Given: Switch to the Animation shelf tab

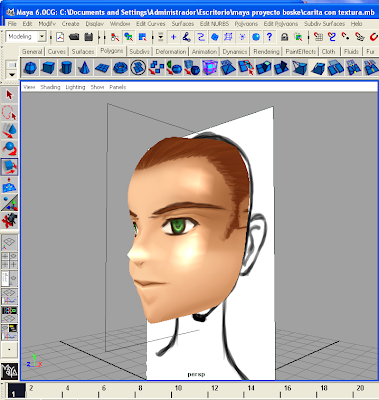Looking at the screenshot, I should click(x=204, y=52).
